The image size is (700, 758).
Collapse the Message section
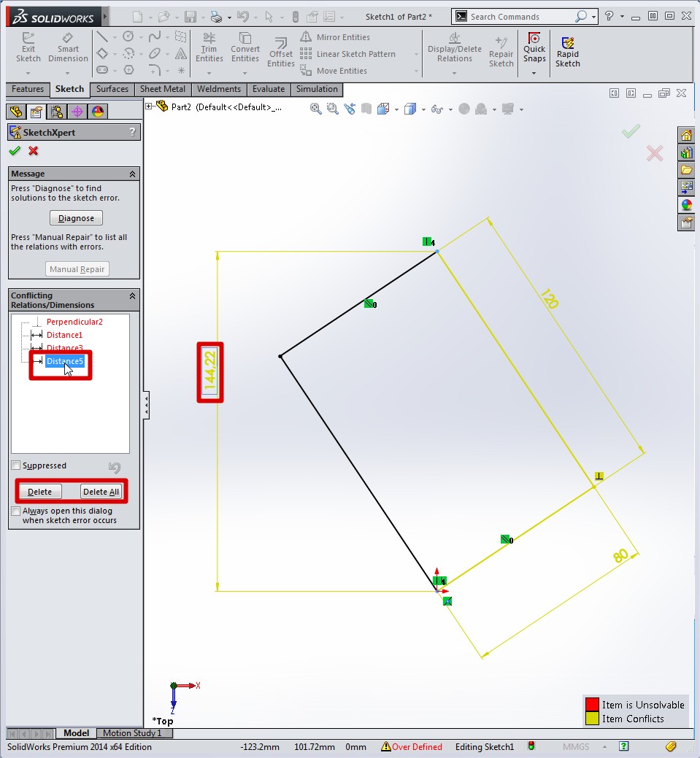pos(132,174)
